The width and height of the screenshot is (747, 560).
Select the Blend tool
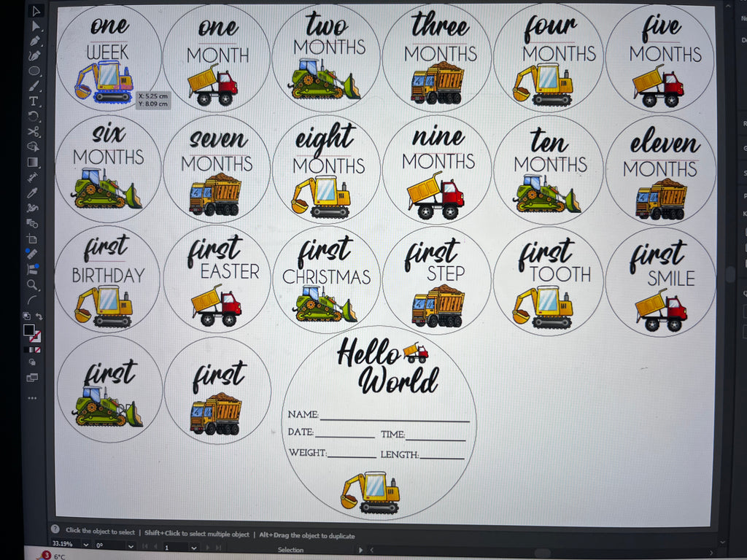(32, 223)
